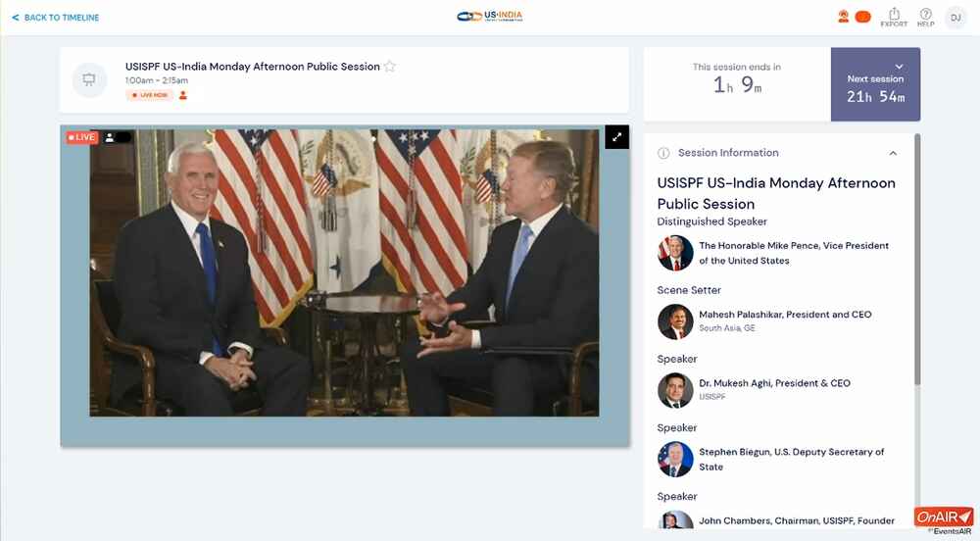Toggle the orange switch in header

coord(863,17)
